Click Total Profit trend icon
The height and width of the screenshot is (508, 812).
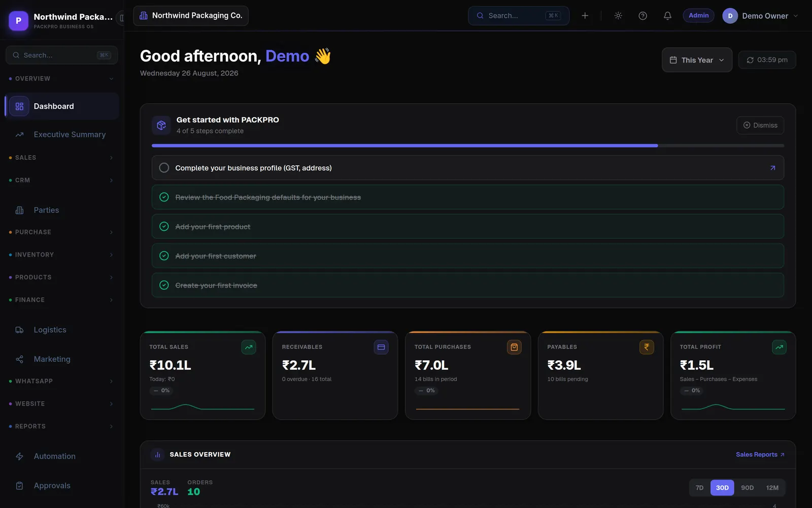coord(779,347)
